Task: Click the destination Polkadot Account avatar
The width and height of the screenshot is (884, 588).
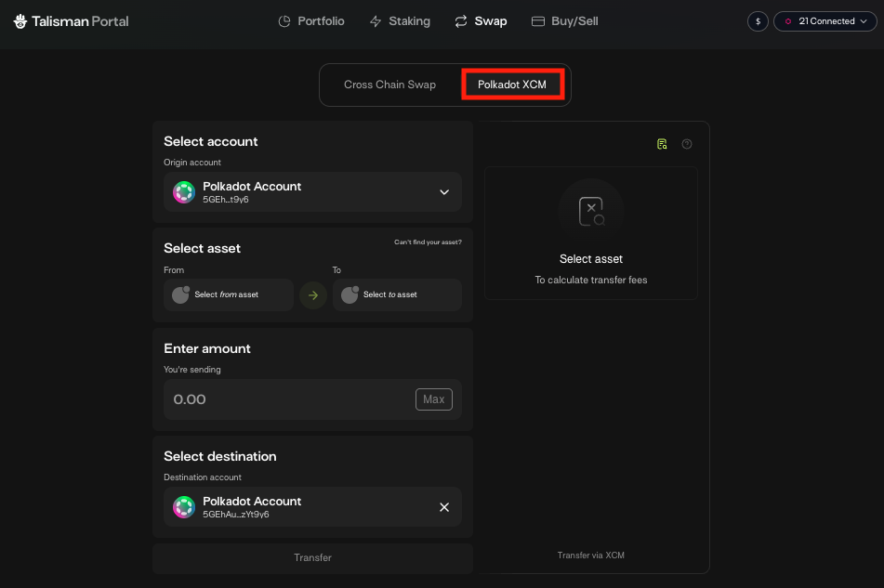Action: coord(184,507)
